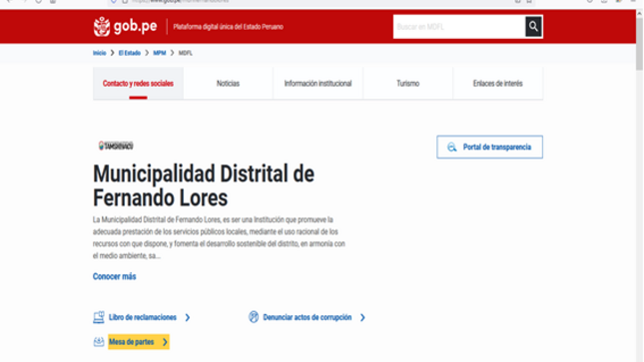Switch to the Turismo tab
The height and width of the screenshot is (362, 644).
pos(407,84)
